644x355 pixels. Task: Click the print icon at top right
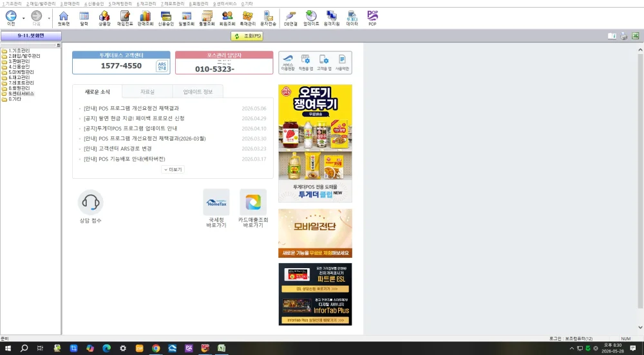click(623, 36)
